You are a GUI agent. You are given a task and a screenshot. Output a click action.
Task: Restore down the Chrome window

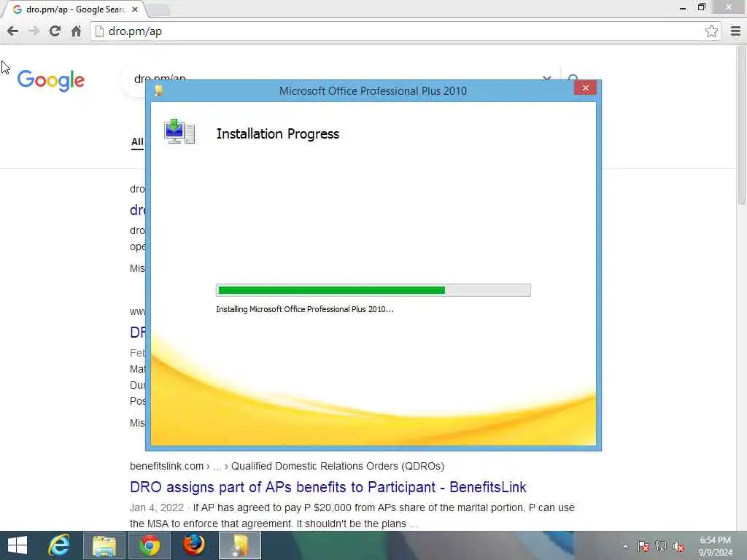pyautogui.click(x=701, y=7)
